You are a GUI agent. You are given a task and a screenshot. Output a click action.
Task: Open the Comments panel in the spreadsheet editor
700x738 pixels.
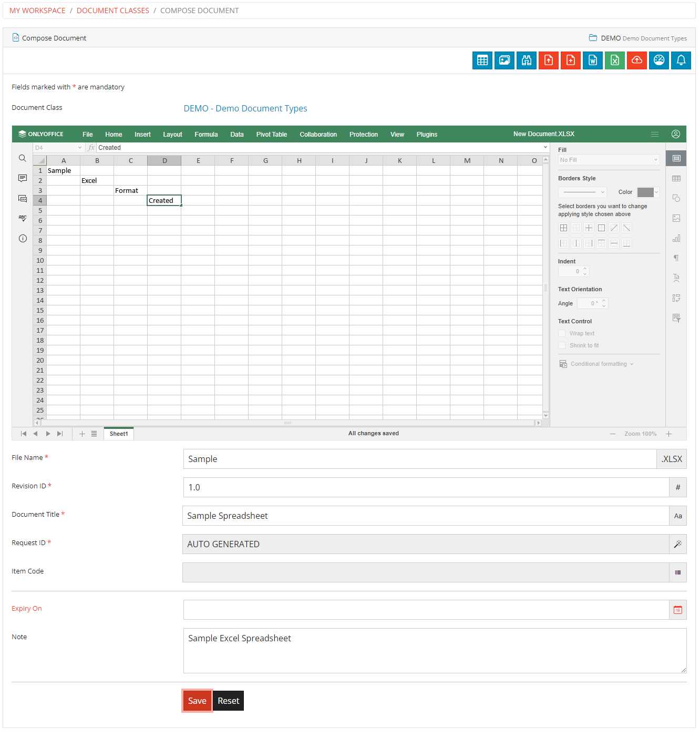(22, 178)
